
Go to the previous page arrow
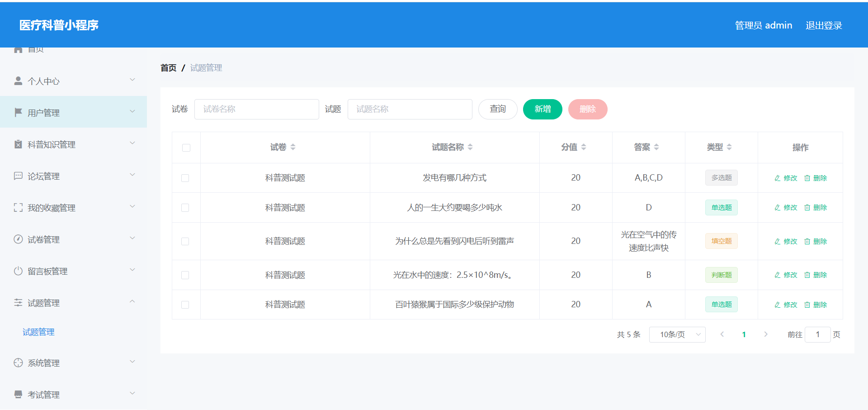[x=722, y=334]
